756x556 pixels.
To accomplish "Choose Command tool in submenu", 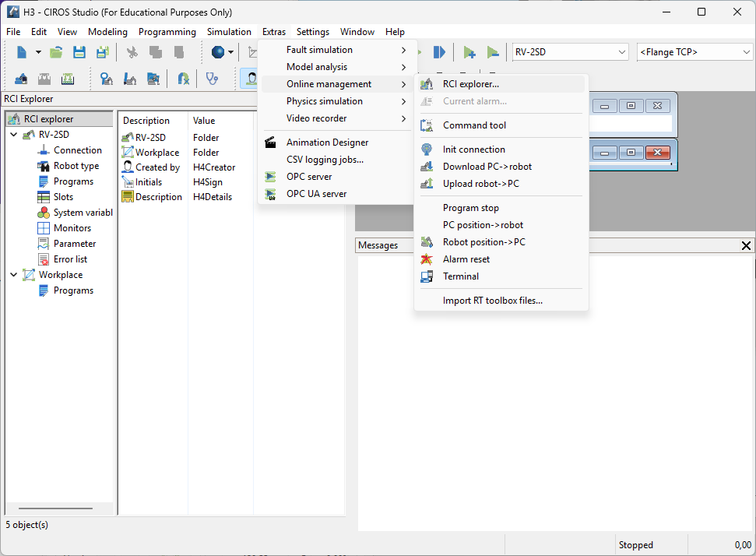I will [x=501, y=125].
